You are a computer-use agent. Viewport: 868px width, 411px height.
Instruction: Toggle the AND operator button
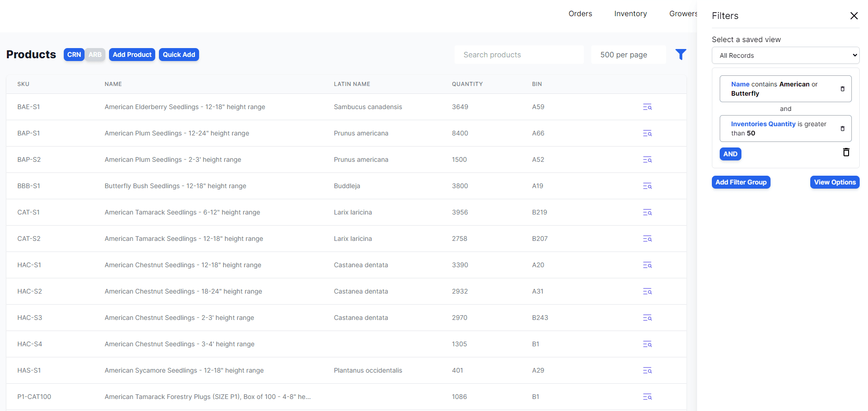730,154
